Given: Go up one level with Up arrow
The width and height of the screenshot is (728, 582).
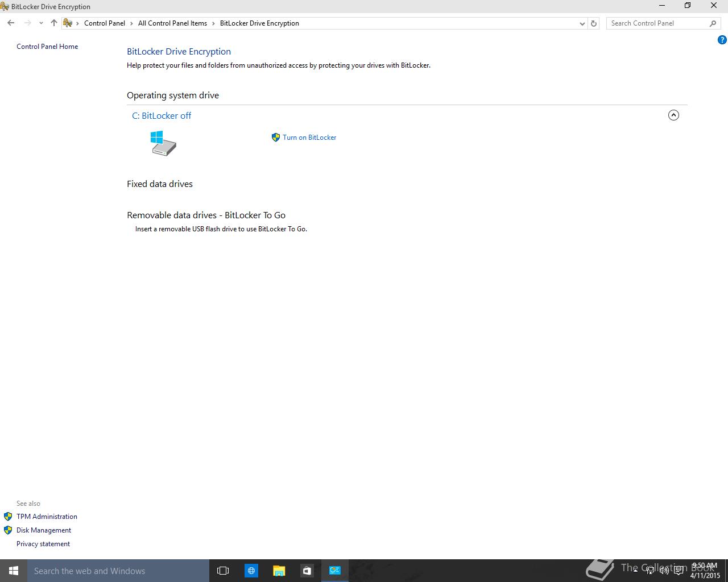Looking at the screenshot, I should tap(54, 23).
